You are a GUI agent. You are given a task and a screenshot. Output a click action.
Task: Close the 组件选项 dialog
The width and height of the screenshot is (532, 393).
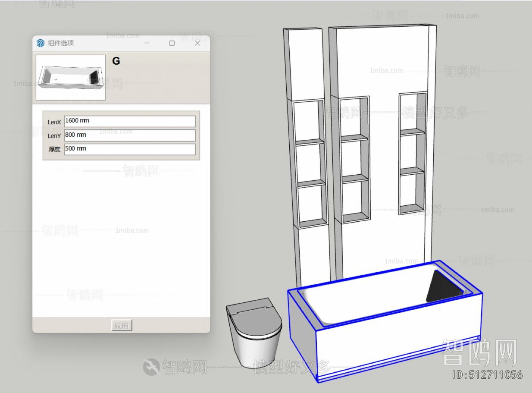197,43
